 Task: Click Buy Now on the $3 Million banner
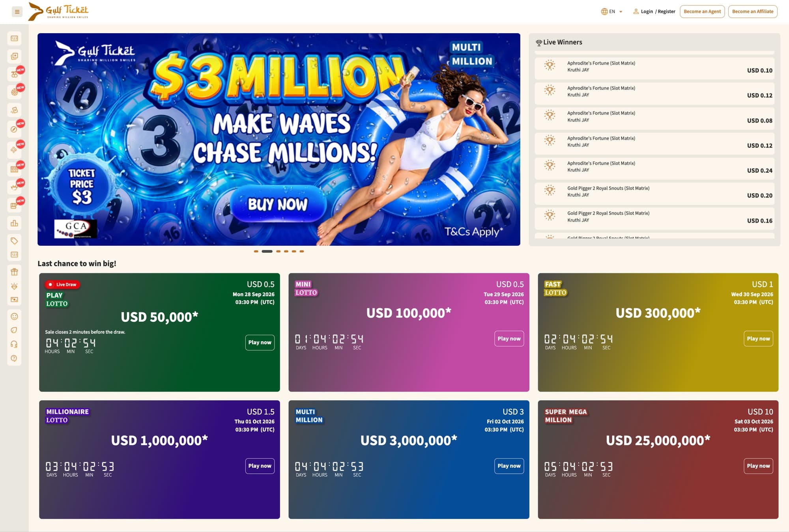(278, 204)
